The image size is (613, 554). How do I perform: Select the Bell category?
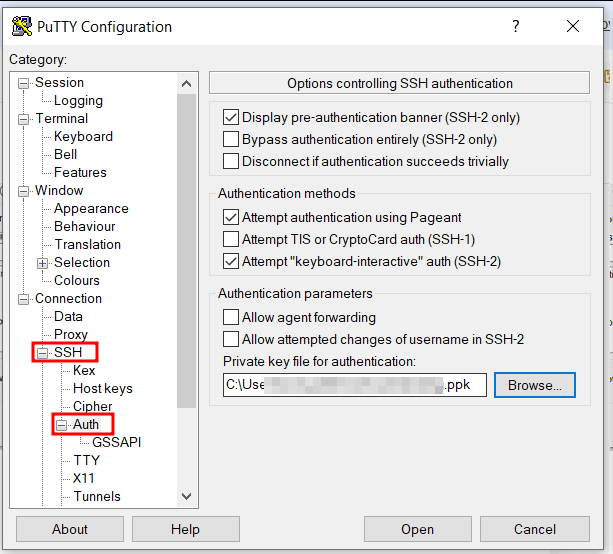tap(65, 154)
